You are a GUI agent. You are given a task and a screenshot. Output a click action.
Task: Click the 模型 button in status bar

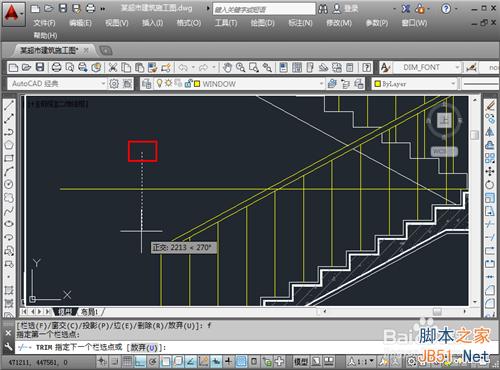[x=301, y=361]
